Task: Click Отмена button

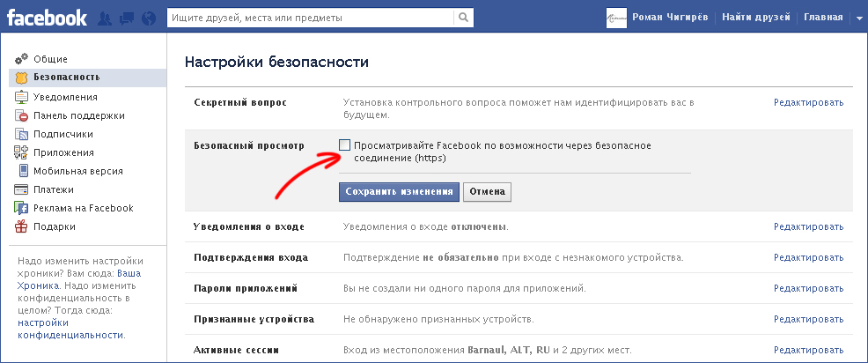Action: 487,192
